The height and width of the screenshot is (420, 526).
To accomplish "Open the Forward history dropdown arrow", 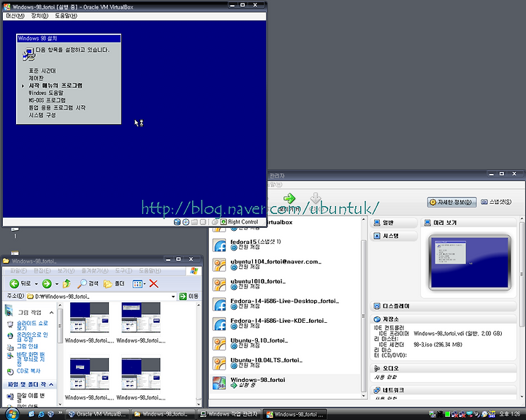I will (57, 284).
